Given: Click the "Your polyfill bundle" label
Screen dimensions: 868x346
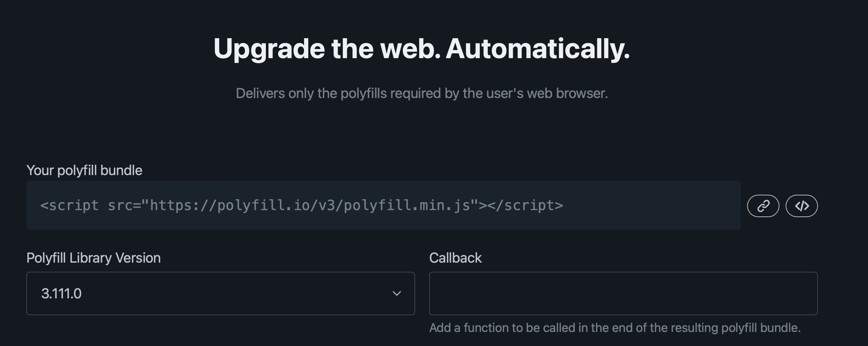Looking at the screenshot, I should [84, 171].
